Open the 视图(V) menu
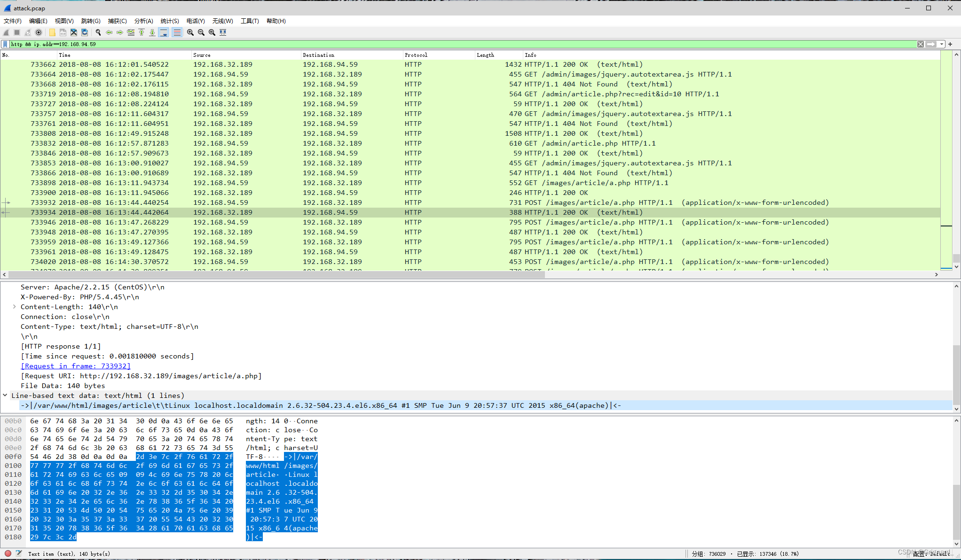 (x=64, y=21)
